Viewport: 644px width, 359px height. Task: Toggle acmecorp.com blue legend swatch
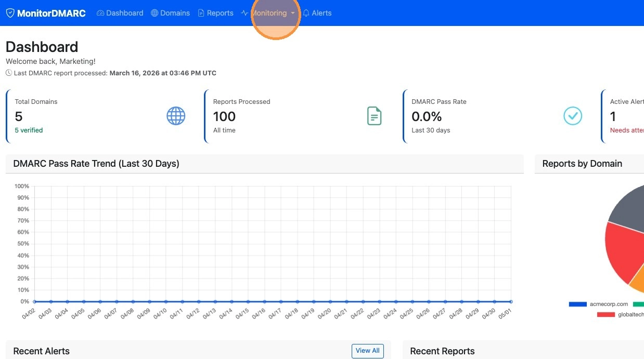(x=577, y=304)
